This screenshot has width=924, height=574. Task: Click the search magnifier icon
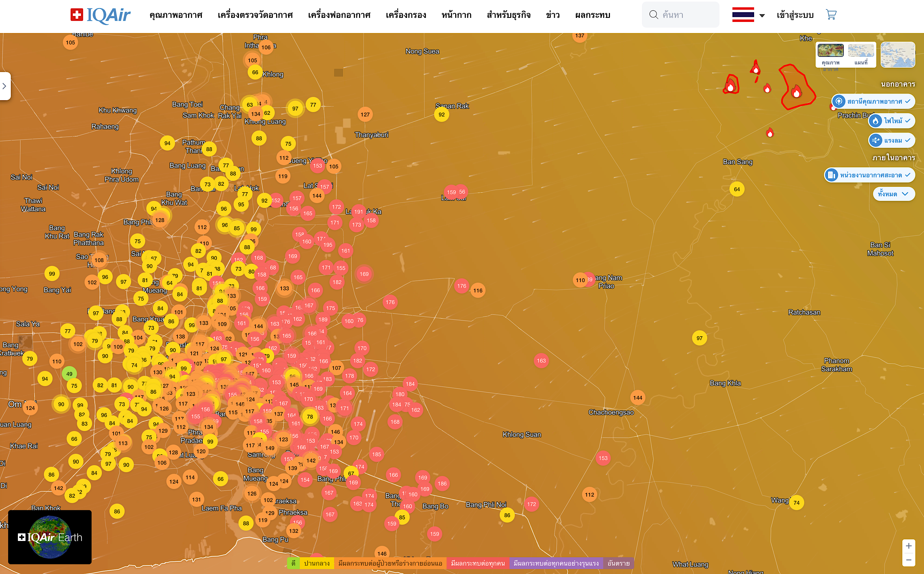(653, 15)
